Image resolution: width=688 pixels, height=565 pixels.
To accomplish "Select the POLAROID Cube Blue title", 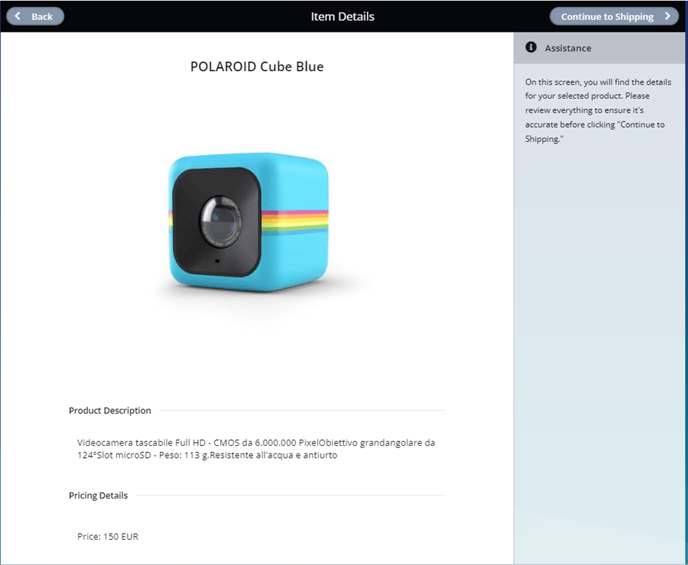I will (x=257, y=67).
